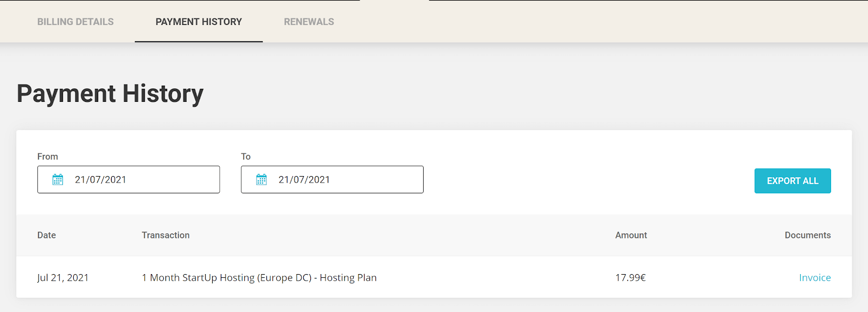
Task: Open the Invoice link for Jul 21
Action: [815, 278]
